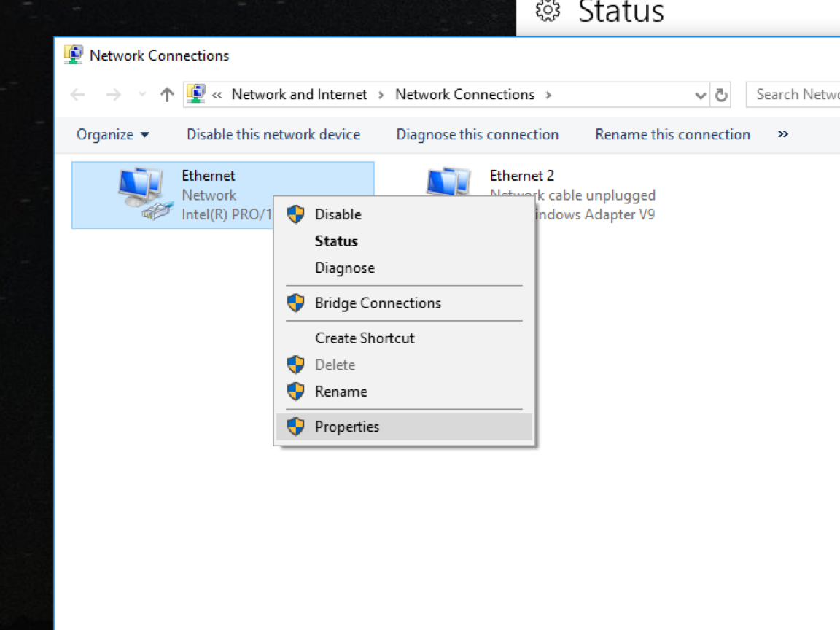Select Bridge Connections menu entry

click(404, 303)
